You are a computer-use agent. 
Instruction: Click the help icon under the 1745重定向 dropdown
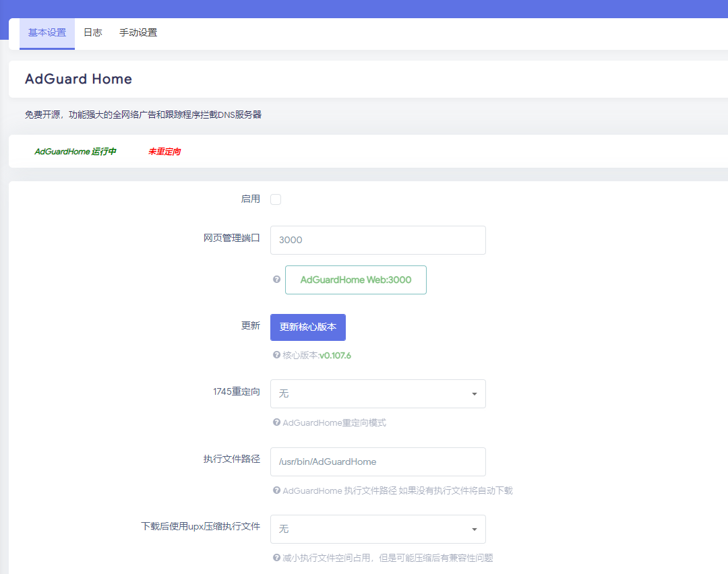(276, 422)
